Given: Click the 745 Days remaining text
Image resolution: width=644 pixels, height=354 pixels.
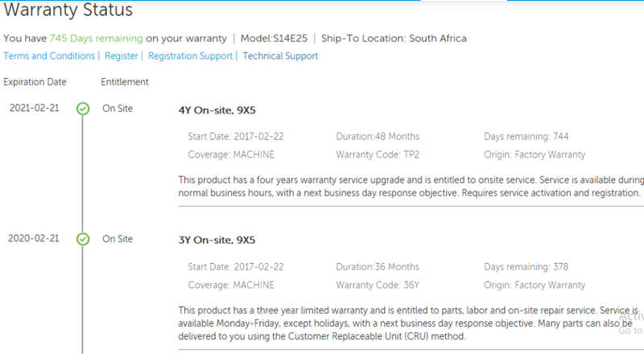Looking at the screenshot, I should pos(96,38).
